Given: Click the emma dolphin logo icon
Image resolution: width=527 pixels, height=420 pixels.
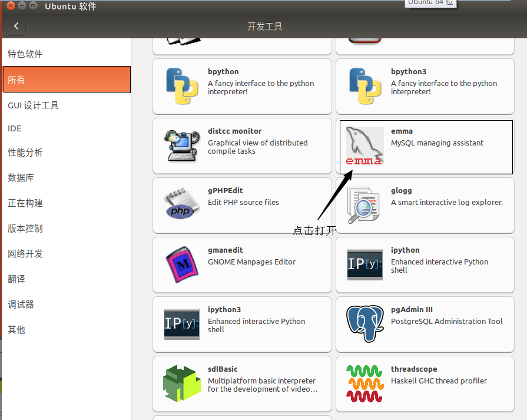Looking at the screenshot, I should pos(365,145).
